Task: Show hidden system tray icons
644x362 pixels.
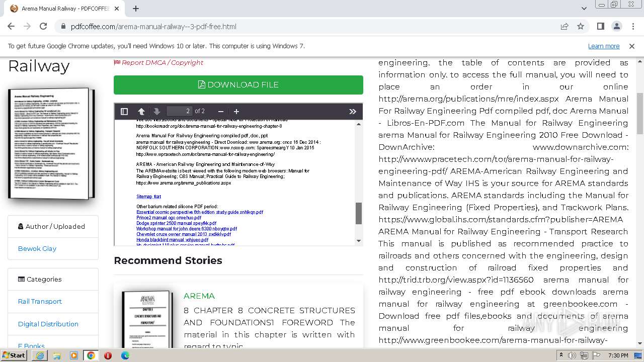Action: [x=561, y=355]
